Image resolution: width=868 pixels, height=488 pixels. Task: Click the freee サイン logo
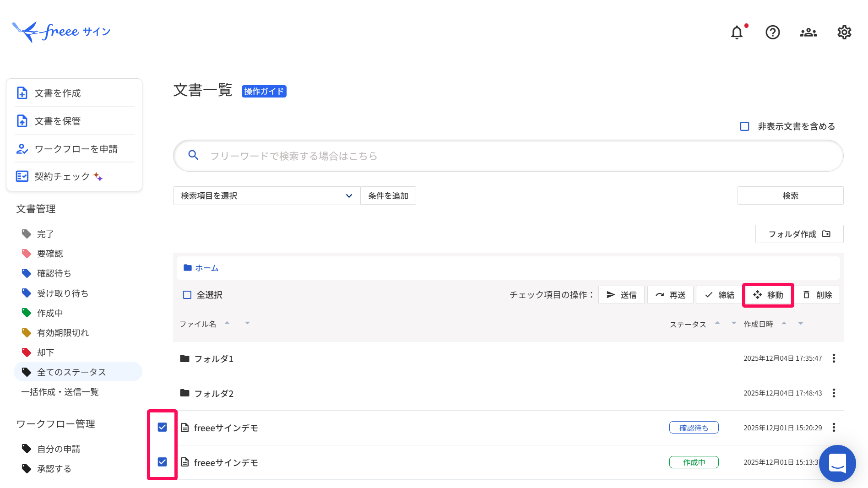(61, 32)
